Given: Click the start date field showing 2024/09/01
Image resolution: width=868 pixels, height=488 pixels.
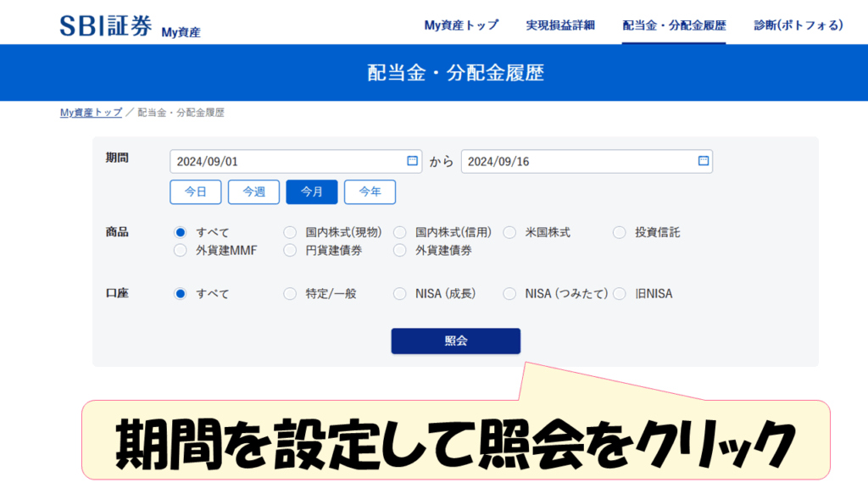Looking at the screenshot, I should [284, 161].
